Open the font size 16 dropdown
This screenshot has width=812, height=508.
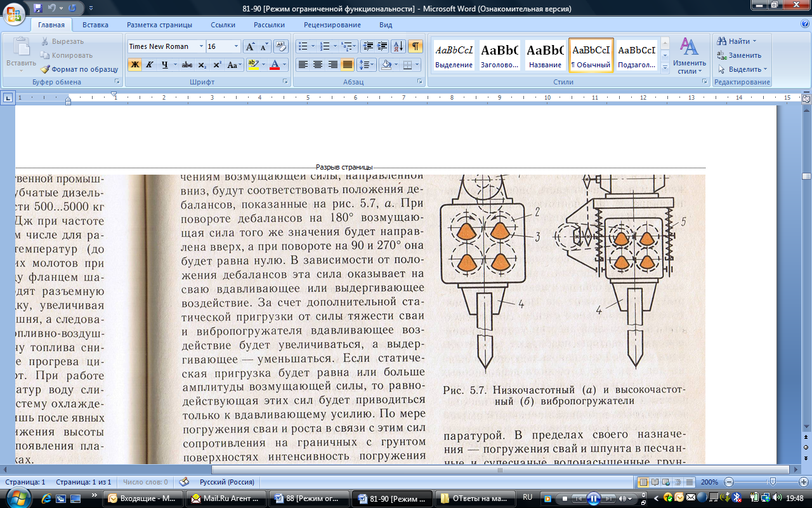point(237,46)
